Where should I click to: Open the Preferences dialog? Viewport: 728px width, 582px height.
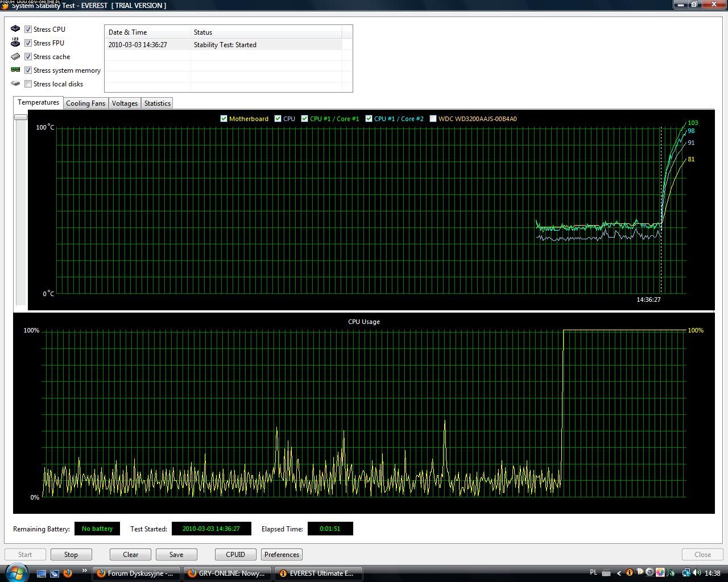pyautogui.click(x=282, y=555)
